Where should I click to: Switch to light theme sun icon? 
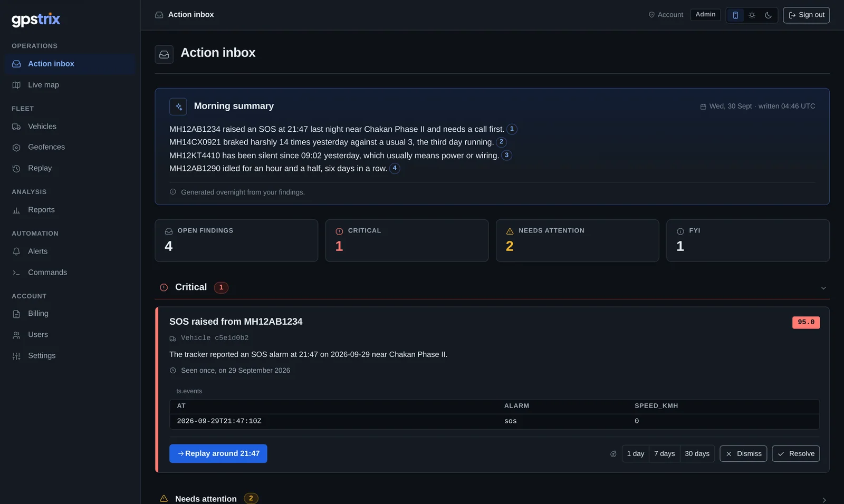[752, 15]
